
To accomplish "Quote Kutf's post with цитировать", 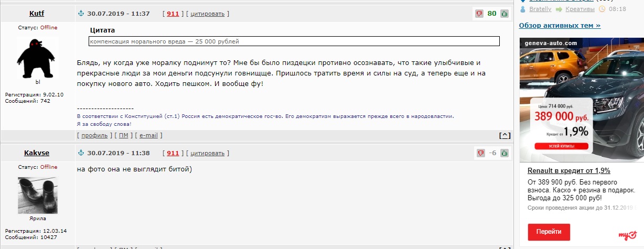I will [208, 14].
